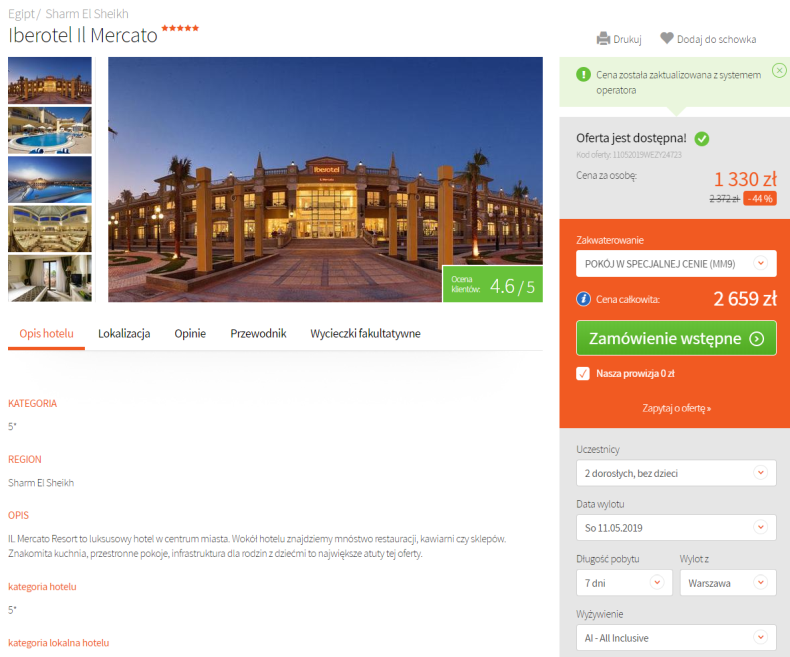Click the Zapytaj o ofertę link

(676, 408)
